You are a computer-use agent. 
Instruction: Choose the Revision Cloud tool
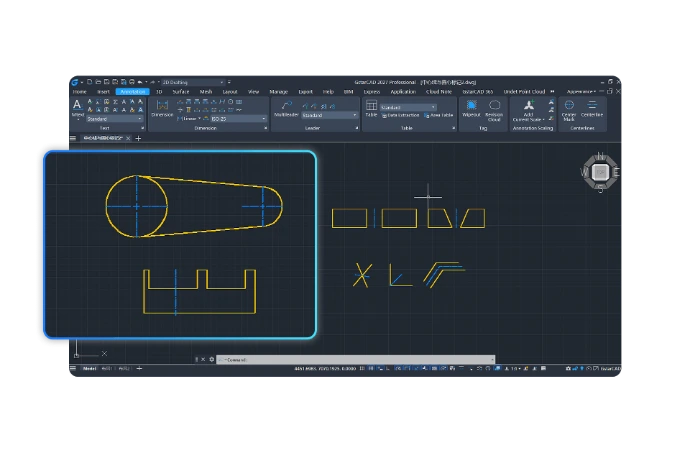click(494, 110)
